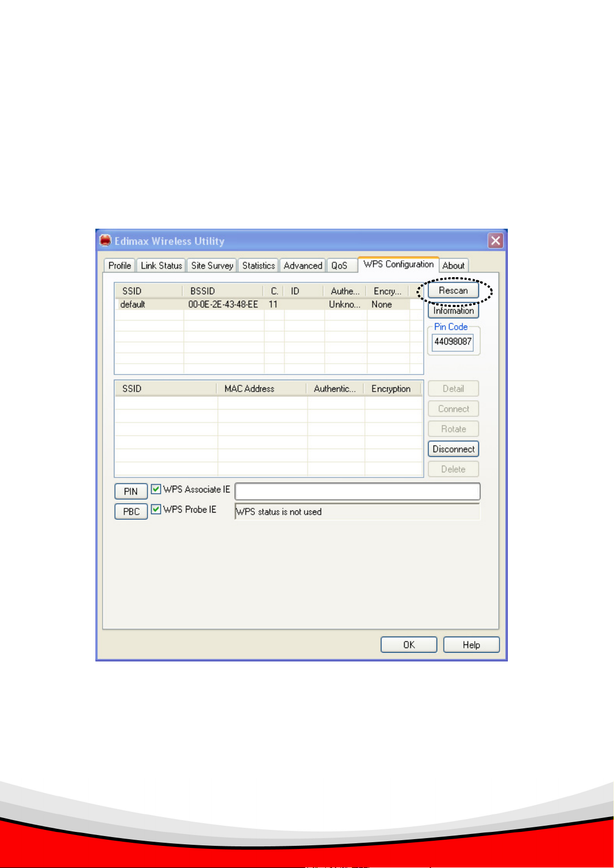Click the 'Encry...' column header

point(388,291)
